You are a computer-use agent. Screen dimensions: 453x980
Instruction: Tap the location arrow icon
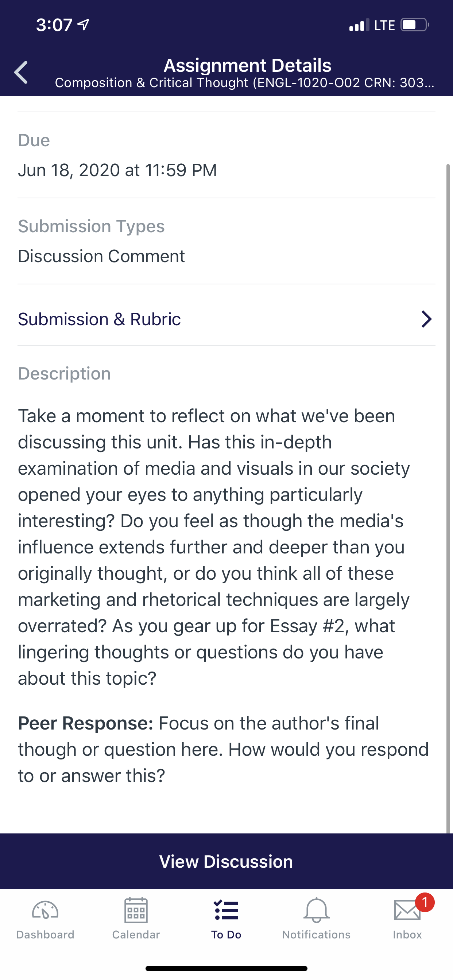point(84,25)
